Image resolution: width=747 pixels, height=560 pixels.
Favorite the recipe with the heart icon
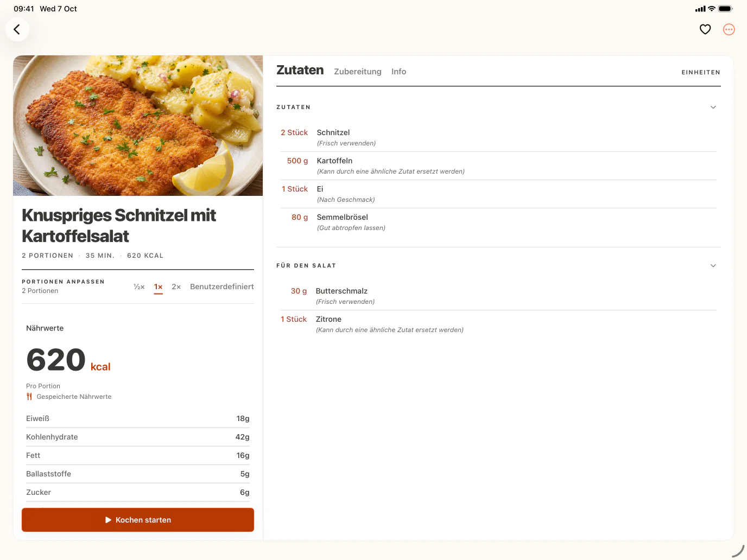(705, 29)
